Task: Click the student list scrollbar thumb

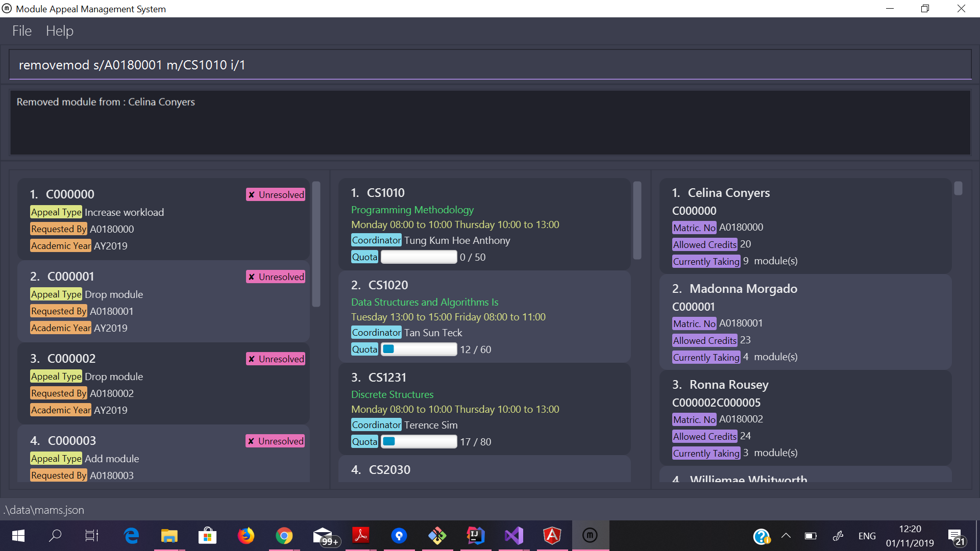Action: 958,189
